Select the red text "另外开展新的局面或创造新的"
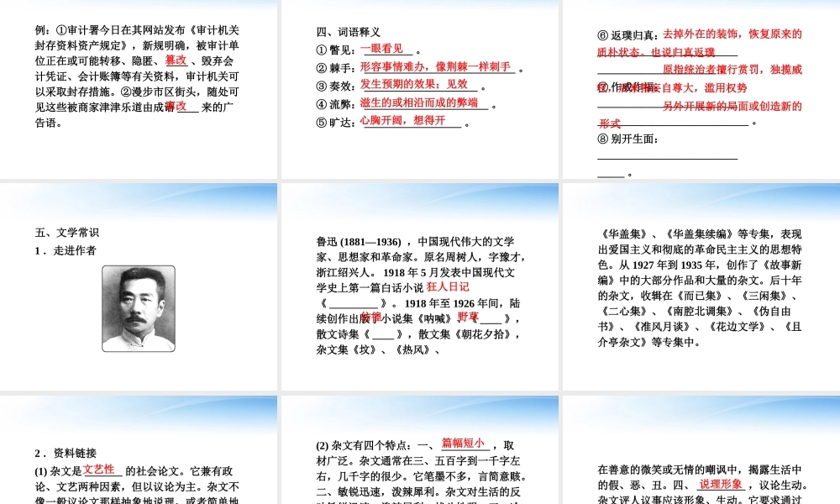Image resolution: width=840 pixels, height=504 pixels. click(x=732, y=106)
